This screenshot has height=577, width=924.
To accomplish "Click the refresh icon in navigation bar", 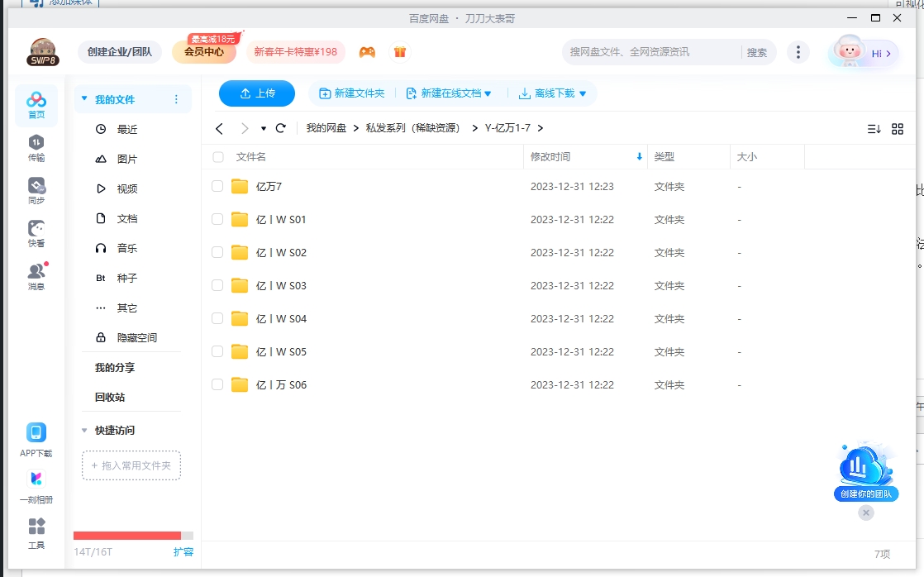I will pos(280,128).
